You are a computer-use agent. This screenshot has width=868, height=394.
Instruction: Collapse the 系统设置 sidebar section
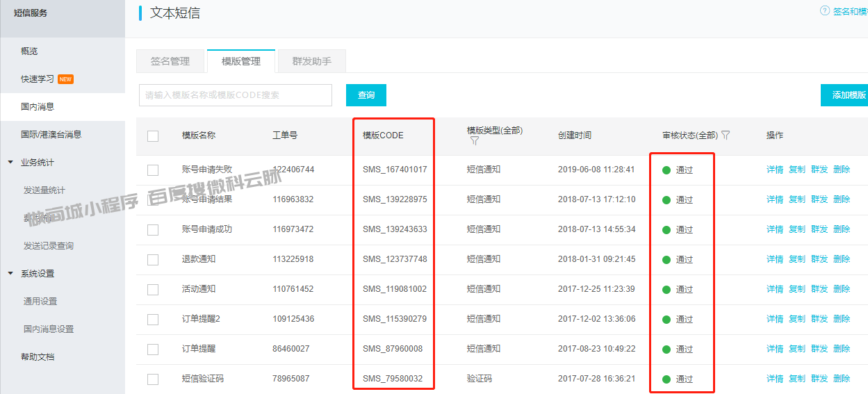[x=10, y=273]
